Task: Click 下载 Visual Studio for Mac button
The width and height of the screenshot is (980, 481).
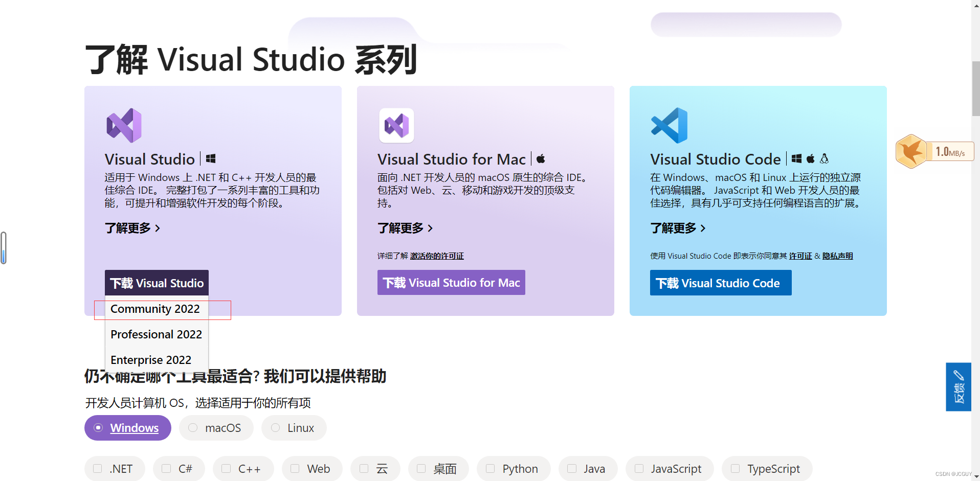Action: pos(451,283)
